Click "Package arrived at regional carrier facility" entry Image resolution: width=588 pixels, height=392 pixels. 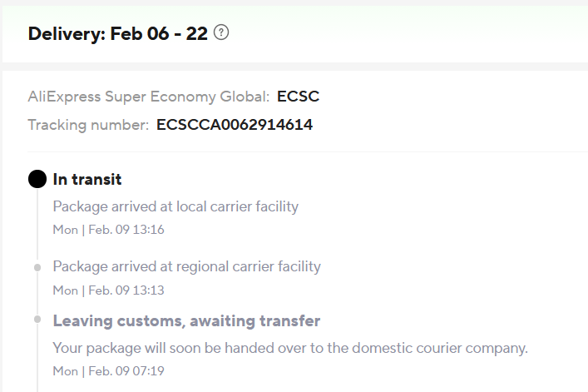coord(186,267)
